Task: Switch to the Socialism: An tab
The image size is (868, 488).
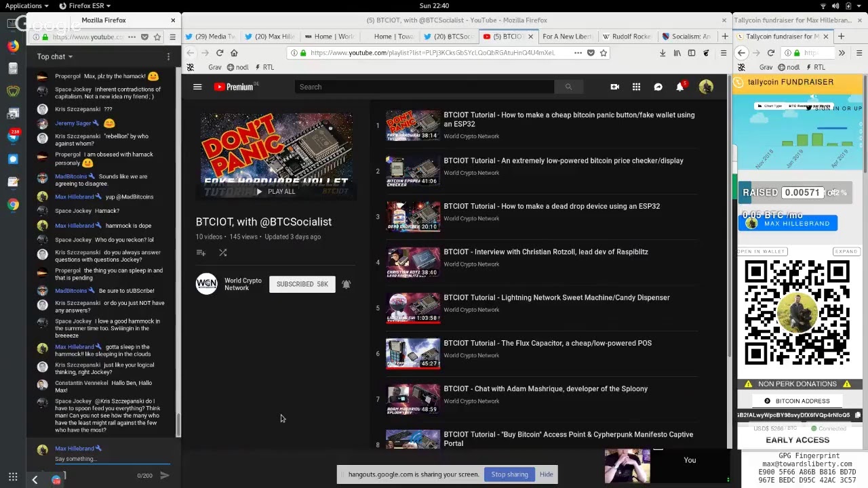Action: pyautogui.click(x=687, y=37)
